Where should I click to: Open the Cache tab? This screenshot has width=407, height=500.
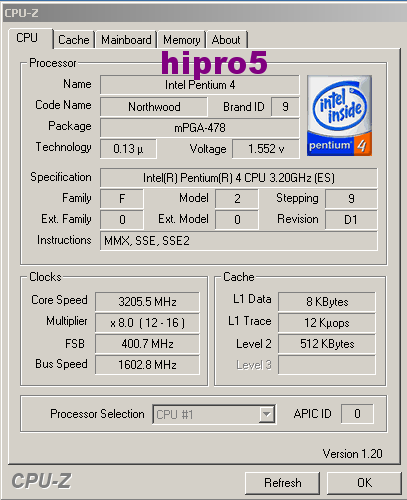coord(74,40)
